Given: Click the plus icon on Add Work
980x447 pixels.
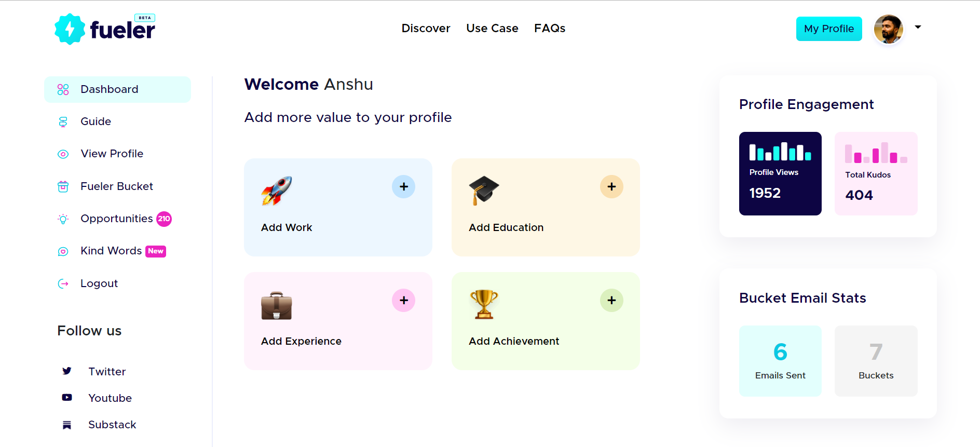Looking at the screenshot, I should pos(403,187).
